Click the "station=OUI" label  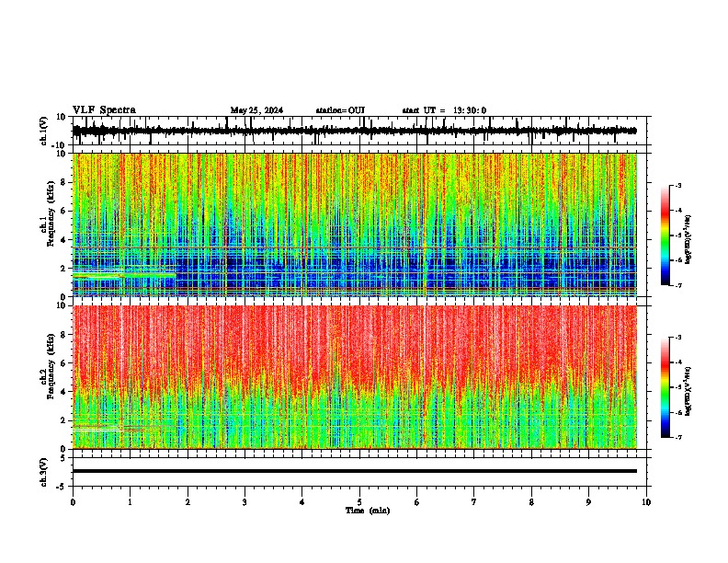pyautogui.click(x=340, y=110)
